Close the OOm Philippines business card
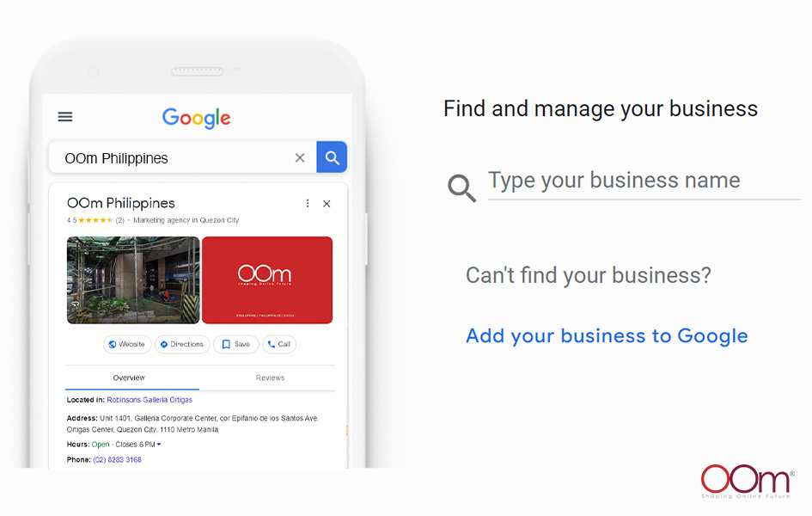Image resolution: width=812 pixels, height=516 pixels. tap(327, 204)
